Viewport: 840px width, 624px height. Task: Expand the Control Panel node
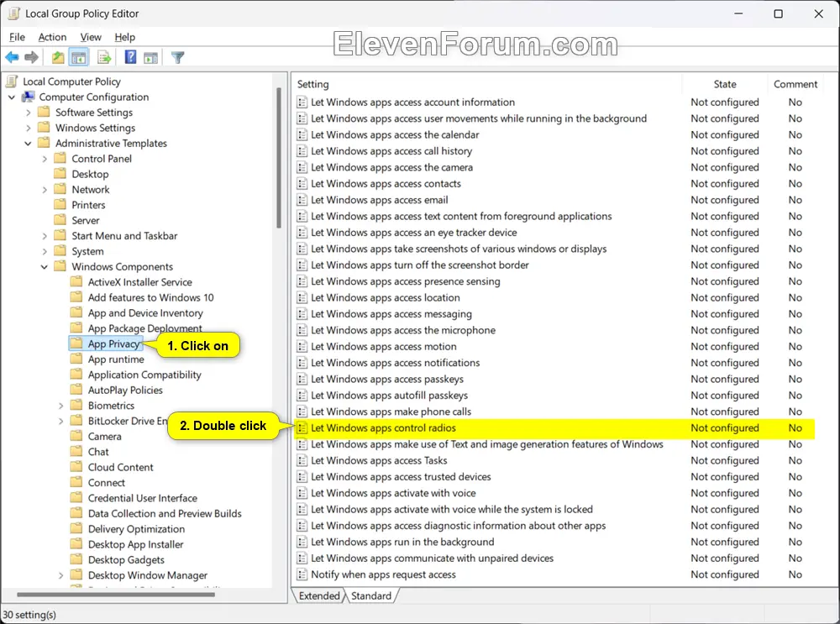(x=45, y=159)
